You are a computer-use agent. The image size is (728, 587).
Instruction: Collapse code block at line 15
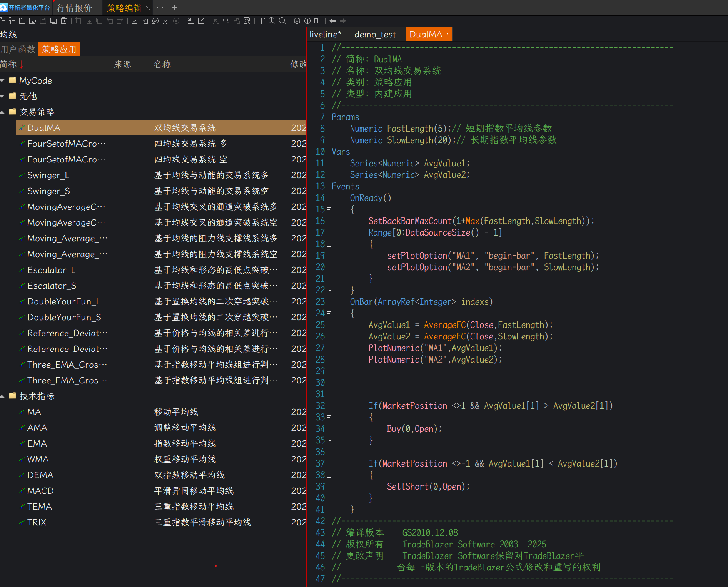[x=329, y=210]
